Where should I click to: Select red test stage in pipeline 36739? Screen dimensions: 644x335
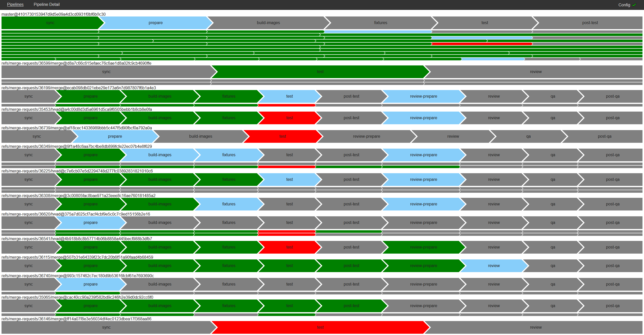283,136
